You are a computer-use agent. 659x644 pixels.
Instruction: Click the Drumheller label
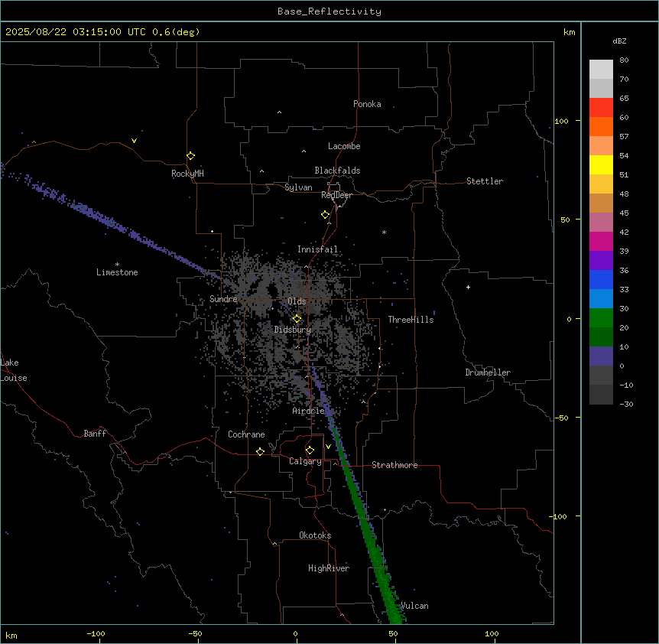tap(488, 372)
